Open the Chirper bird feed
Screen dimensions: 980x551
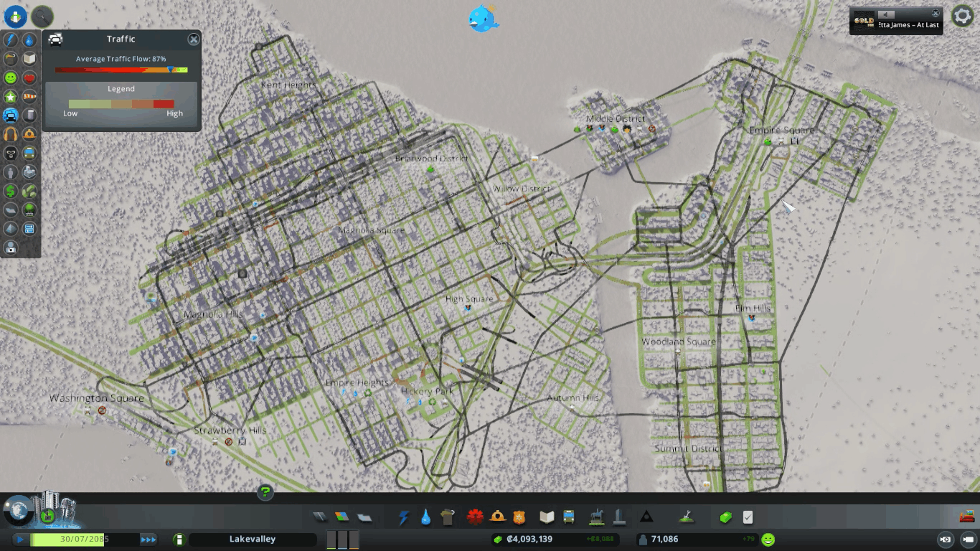click(x=482, y=19)
